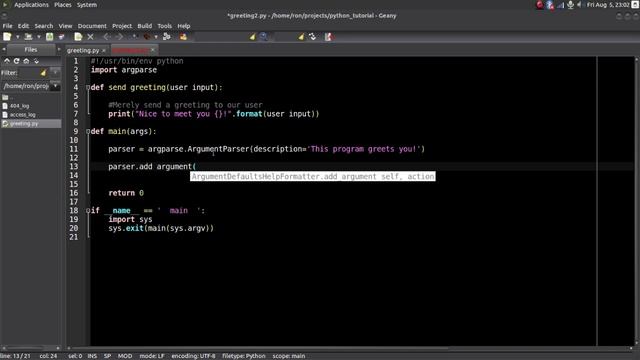Clear the goto line field

tap(301, 37)
